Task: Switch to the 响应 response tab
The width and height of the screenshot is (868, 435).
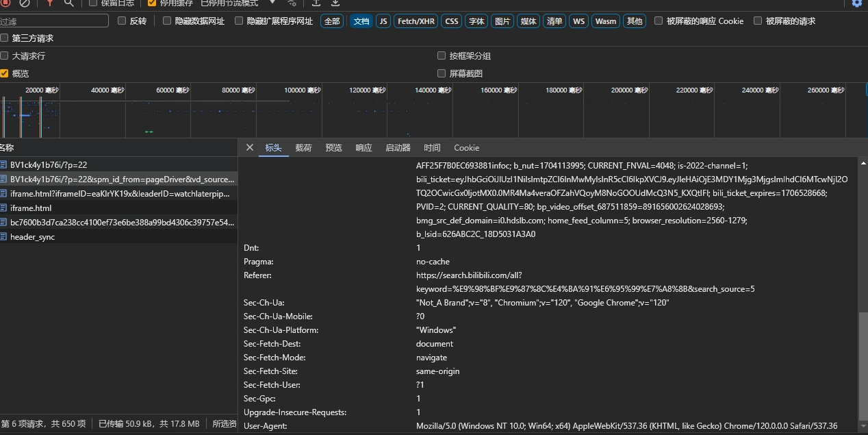Action: pyautogui.click(x=363, y=147)
